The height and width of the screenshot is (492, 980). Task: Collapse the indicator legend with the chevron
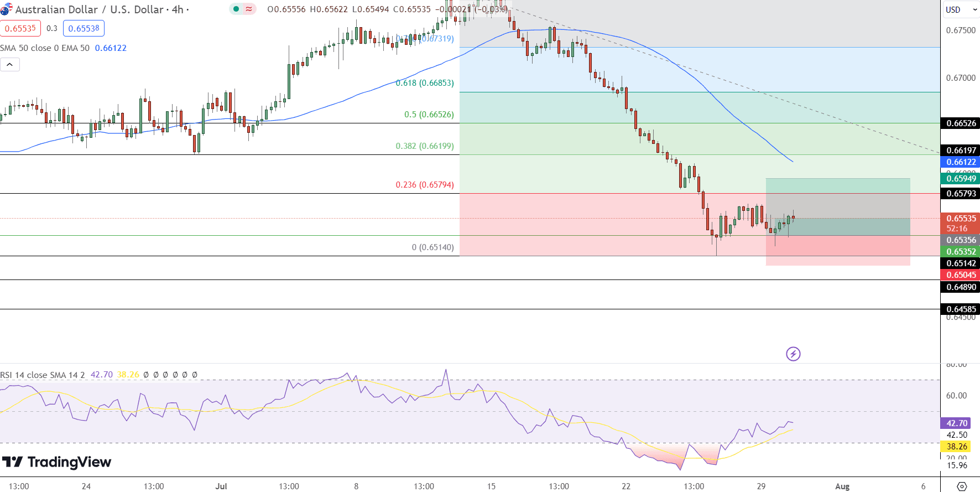[x=10, y=65]
